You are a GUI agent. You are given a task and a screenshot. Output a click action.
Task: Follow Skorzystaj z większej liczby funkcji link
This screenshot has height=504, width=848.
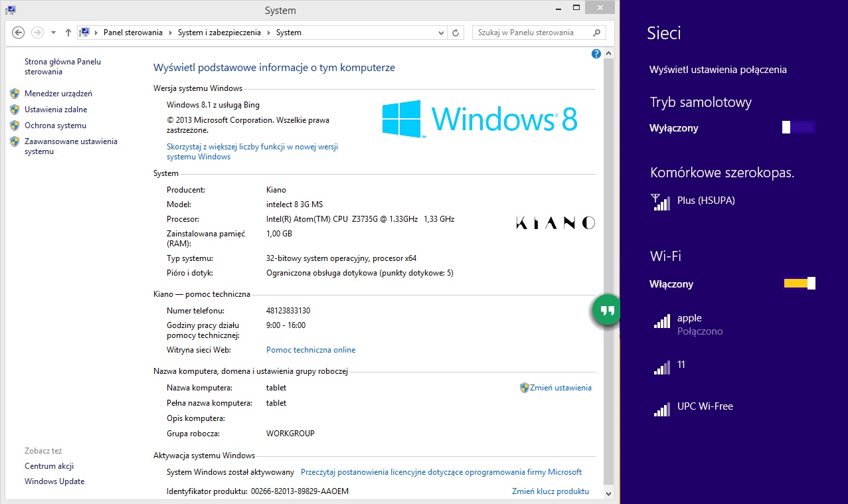coord(252,152)
